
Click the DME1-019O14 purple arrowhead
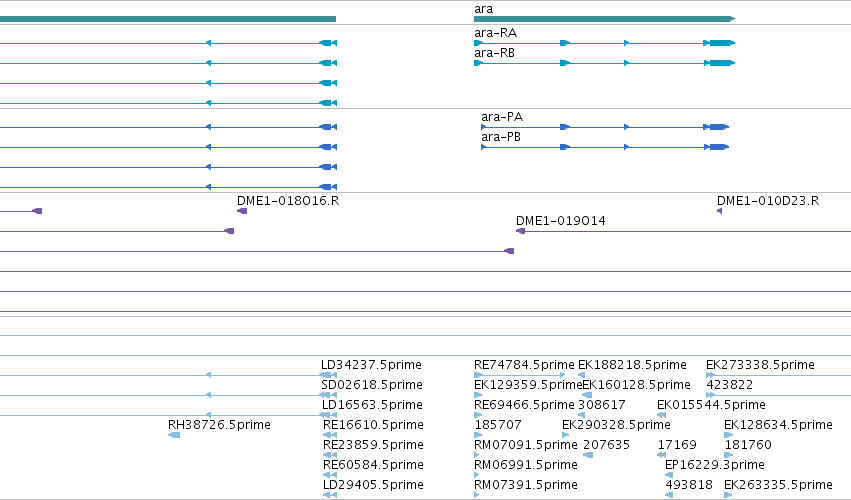click(x=520, y=231)
